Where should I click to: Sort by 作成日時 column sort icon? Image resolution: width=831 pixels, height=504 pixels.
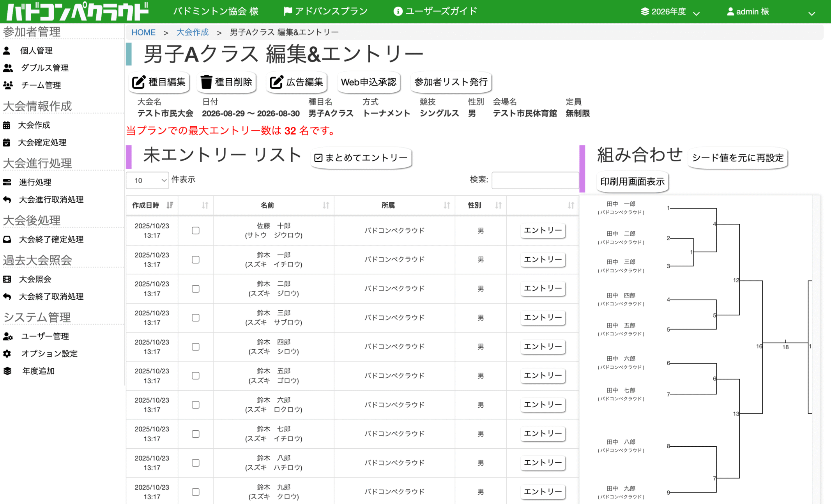click(x=170, y=205)
